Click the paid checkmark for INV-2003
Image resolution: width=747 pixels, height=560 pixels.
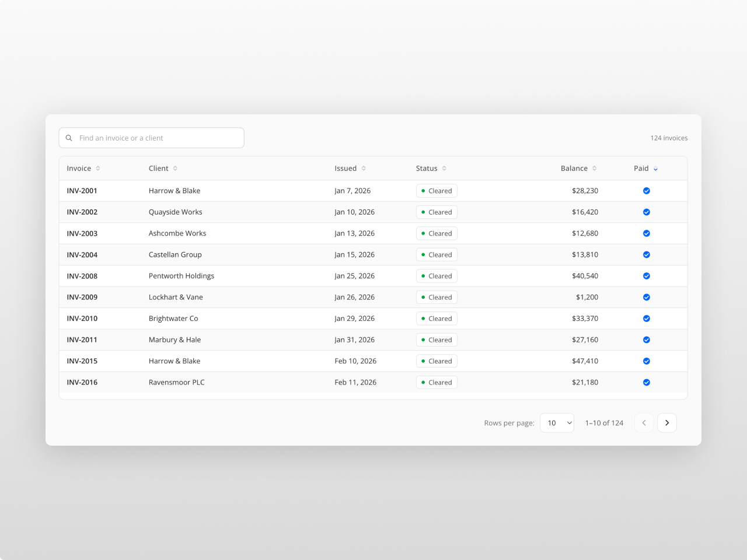coord(647,233)
